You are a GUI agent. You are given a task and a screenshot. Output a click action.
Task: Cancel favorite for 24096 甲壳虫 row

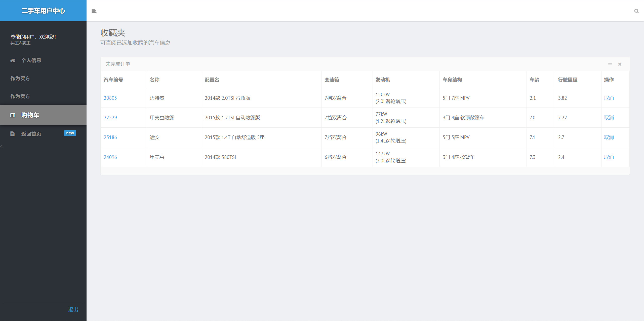click(609, 157)
